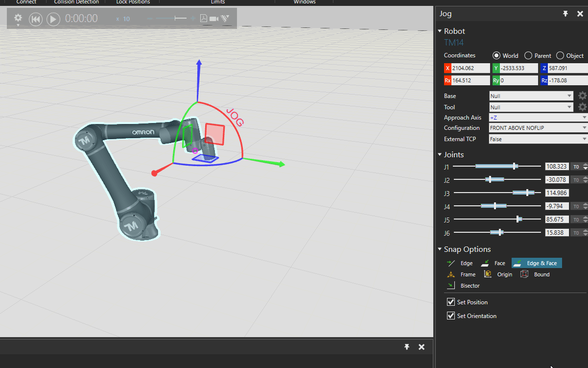
Task: Select Frame snap option
Action: point(461,274)
